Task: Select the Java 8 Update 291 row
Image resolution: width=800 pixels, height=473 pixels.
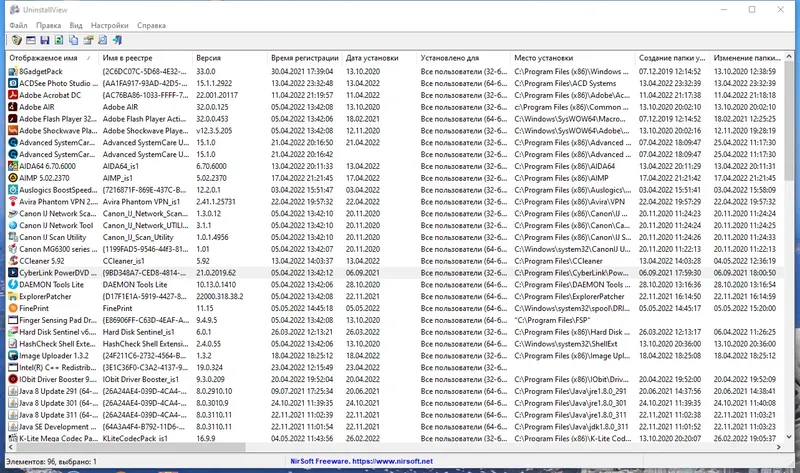Action: pyautogui.click(x=395, y=391)
